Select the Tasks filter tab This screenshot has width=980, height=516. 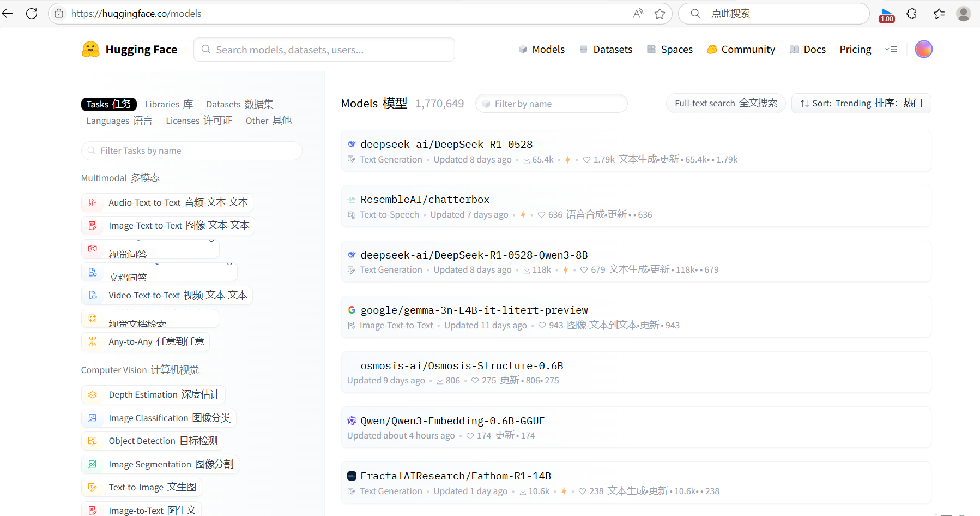click(109, 104)
